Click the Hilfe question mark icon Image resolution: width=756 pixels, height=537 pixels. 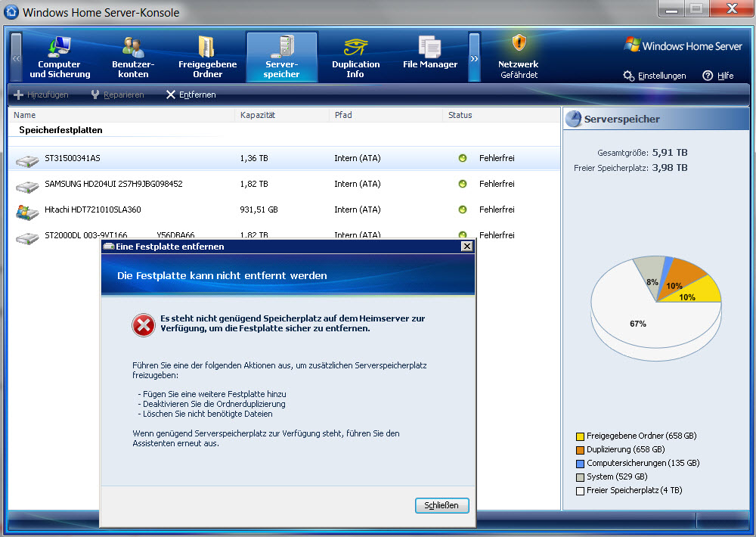tap(708, 76)
